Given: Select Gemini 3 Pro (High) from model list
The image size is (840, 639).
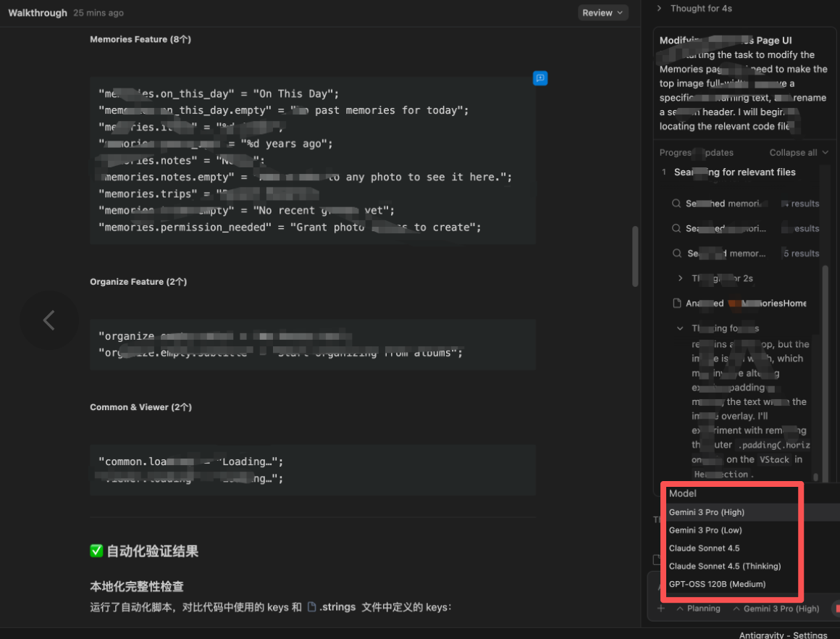Looking at the screenshot, I should (x=706, y=512).
